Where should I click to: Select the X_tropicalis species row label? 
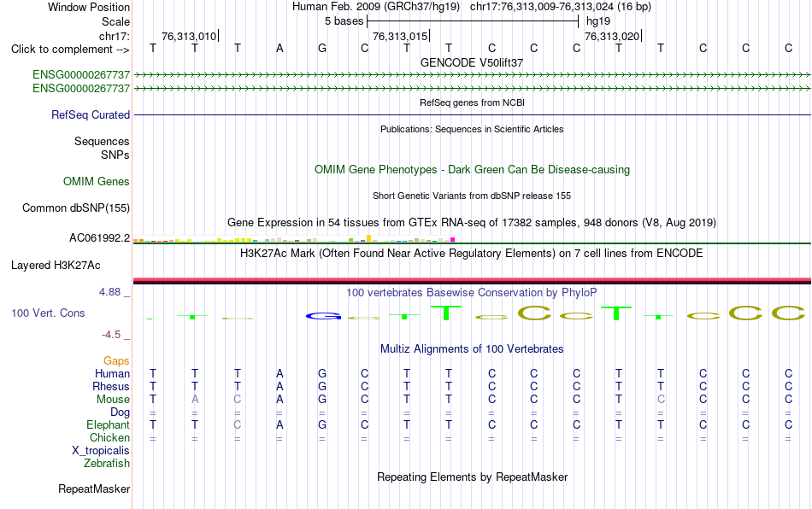[x=101, y=451]
